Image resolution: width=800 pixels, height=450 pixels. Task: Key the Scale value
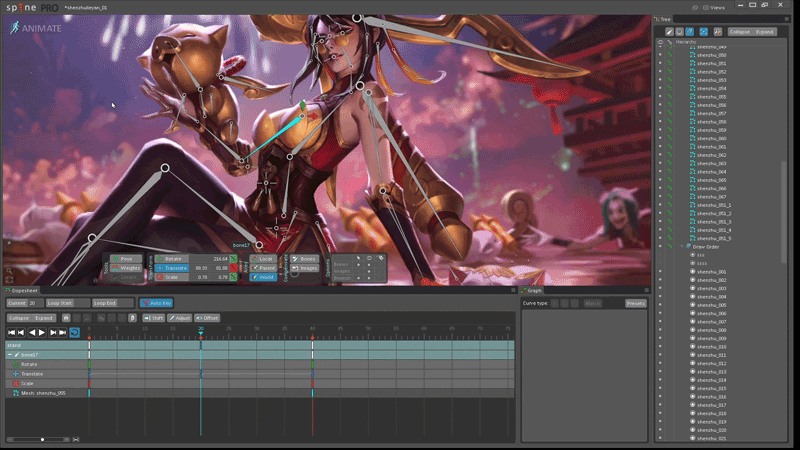[x=234, y=277]
